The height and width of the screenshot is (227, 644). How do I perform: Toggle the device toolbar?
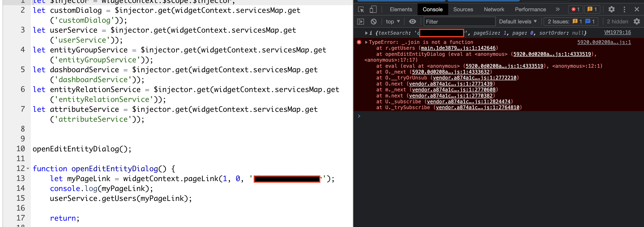373,9
